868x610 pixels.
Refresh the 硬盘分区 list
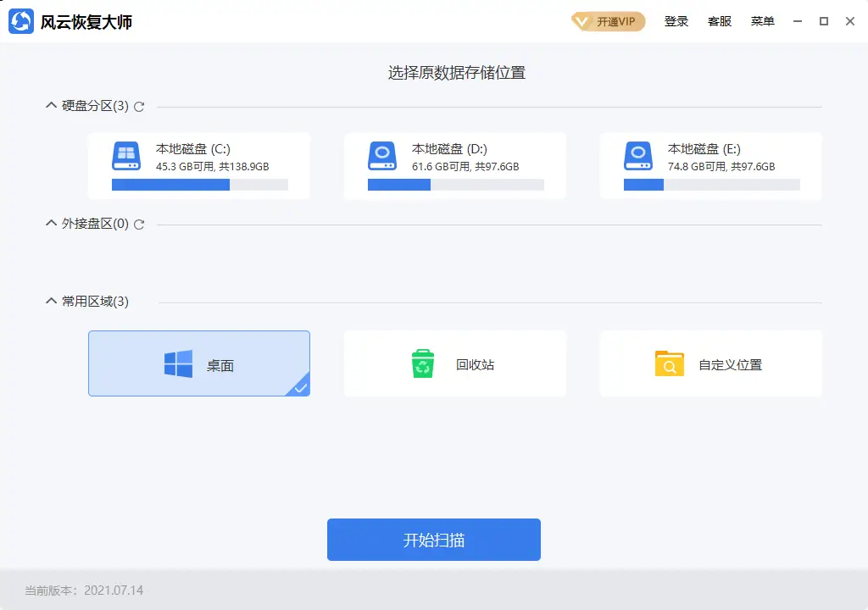[139, 107]
